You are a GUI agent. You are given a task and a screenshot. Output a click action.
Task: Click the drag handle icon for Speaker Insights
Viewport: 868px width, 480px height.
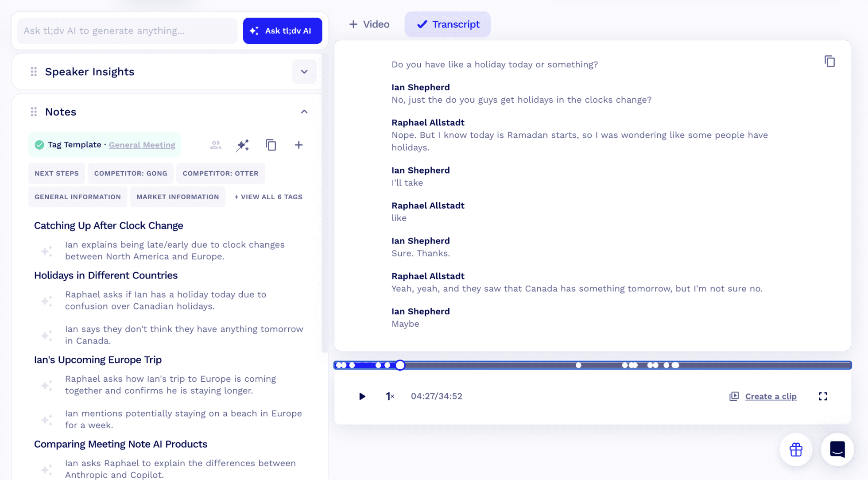pyautogui.click(x=33, y=72)
